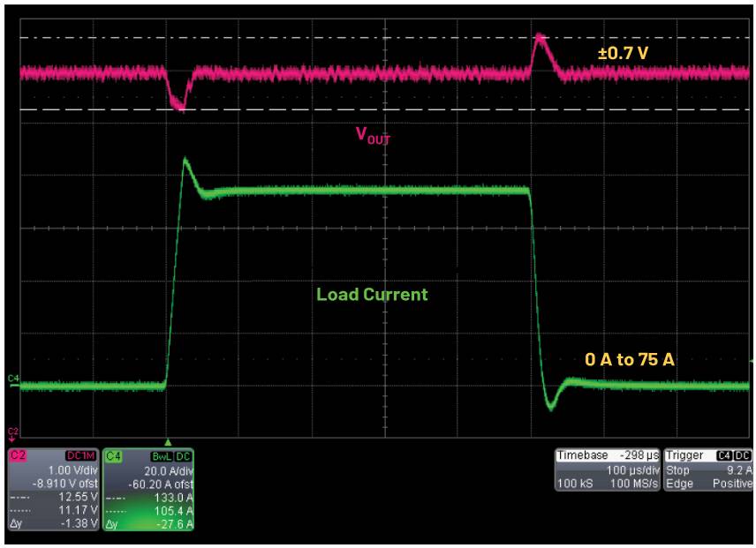Click the 100 µs/div timebase setting

pyautogui.click(x=632, y=469)
